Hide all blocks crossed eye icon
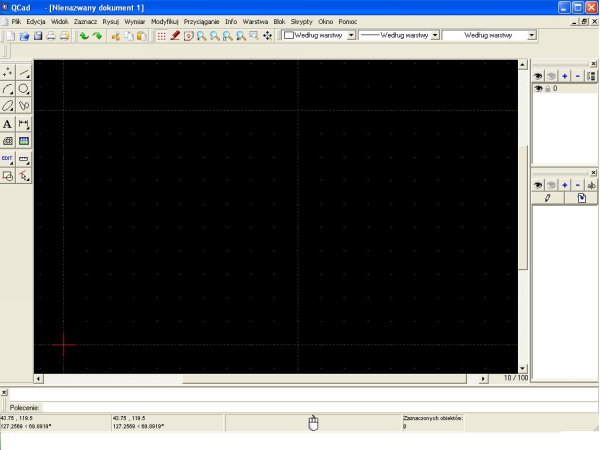The image size is (600, 450). pyautogui.click(x=551, y=185)
